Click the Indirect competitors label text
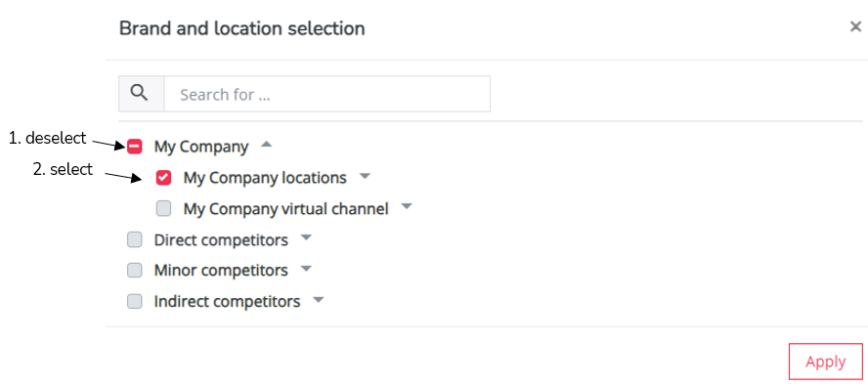 [227, 302]
